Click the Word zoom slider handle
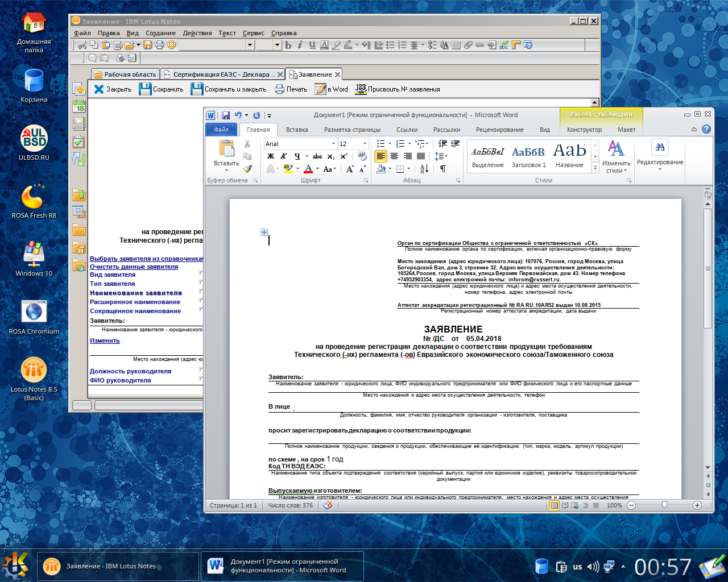The height and width of the screenshot is (582, 728). click(664, 505)
